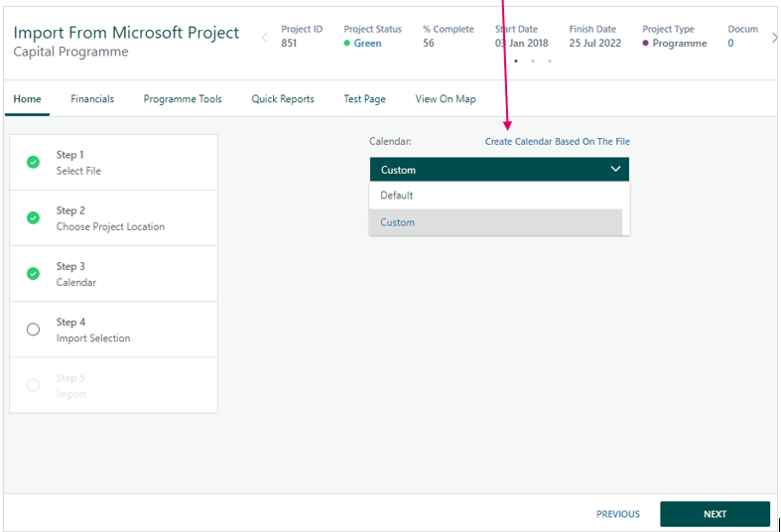The image size is (781, 532).
Task: Click the green Project Status dot
Action: tap(346, 44)
